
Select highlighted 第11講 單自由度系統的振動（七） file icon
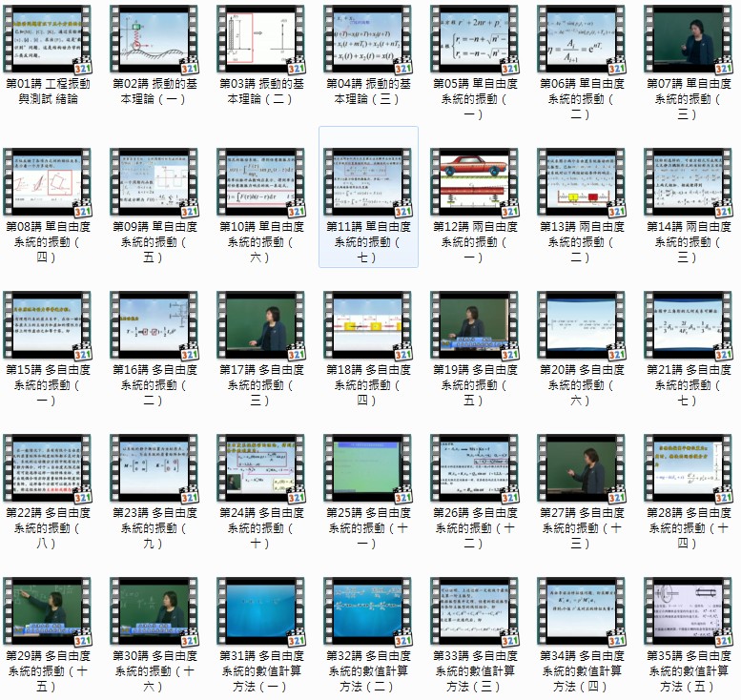368,182
